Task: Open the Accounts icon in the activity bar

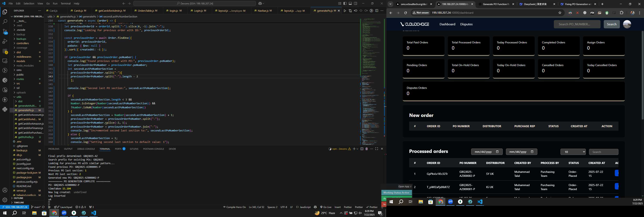Action: click(x=5, y=190)
